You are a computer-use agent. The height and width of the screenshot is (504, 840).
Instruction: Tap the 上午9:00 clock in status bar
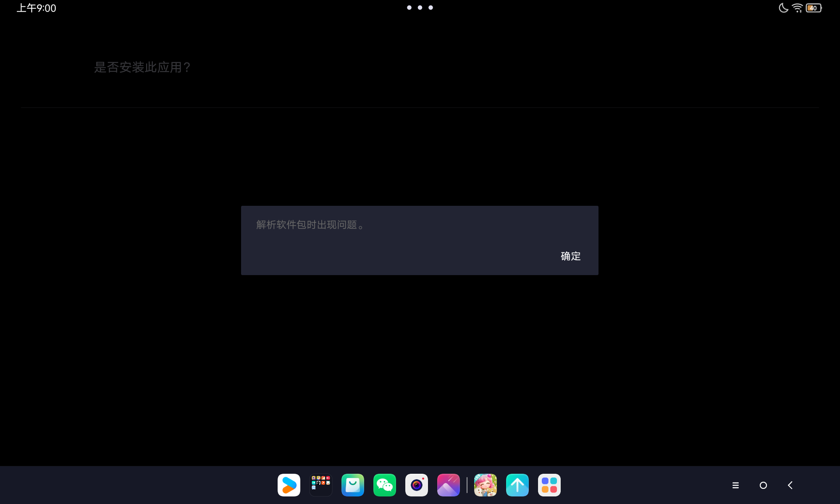click(x=37, y=8)
